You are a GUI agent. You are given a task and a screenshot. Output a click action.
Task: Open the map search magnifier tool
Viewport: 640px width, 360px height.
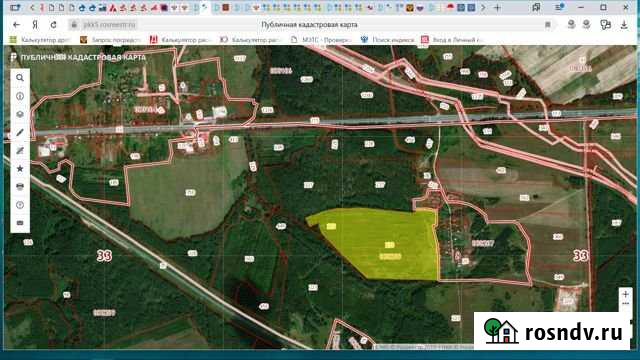point(20,78)
